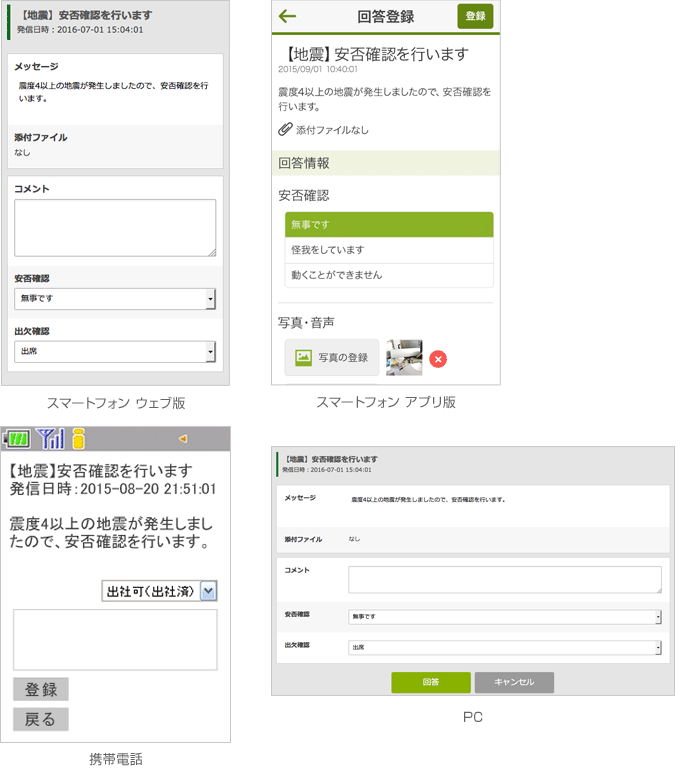The height and width of the screenshot is (770, 700).
Task: Tap the 写真の登録 photo button
Action: coord(331,357)
